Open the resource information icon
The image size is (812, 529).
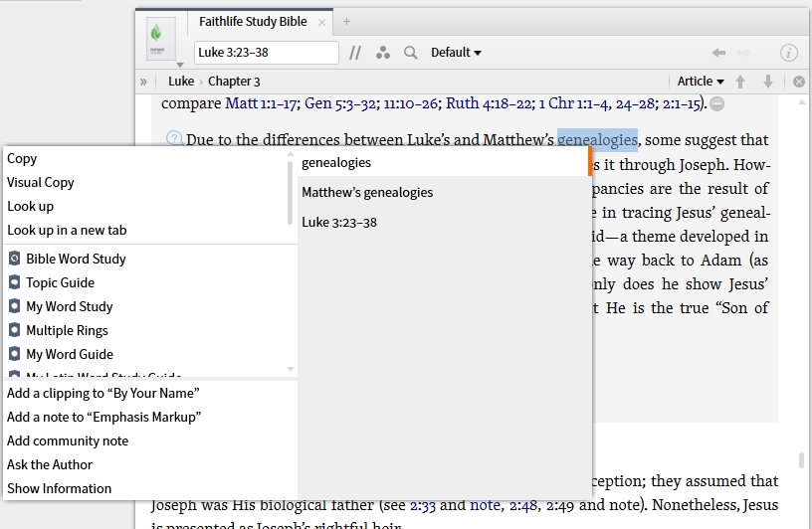789,53
